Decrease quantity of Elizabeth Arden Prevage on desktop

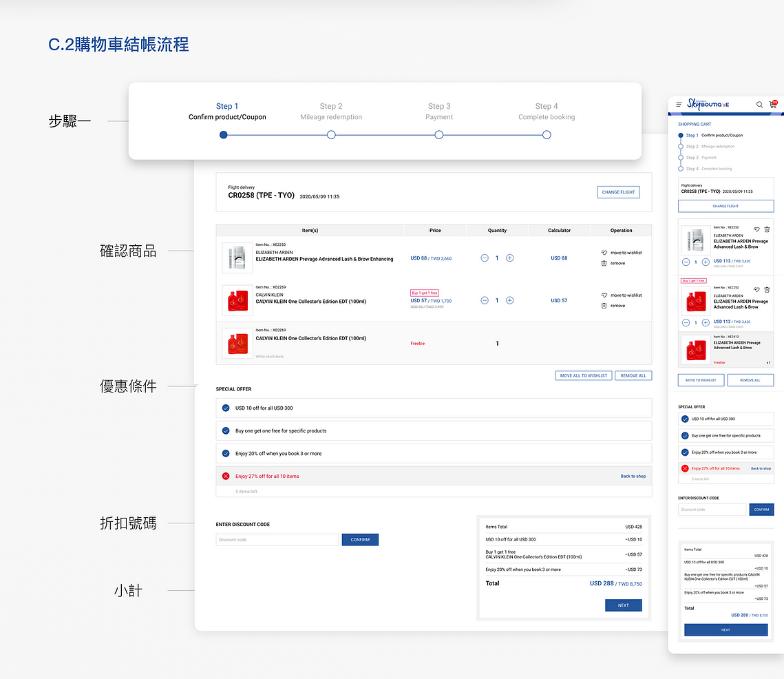485,258
